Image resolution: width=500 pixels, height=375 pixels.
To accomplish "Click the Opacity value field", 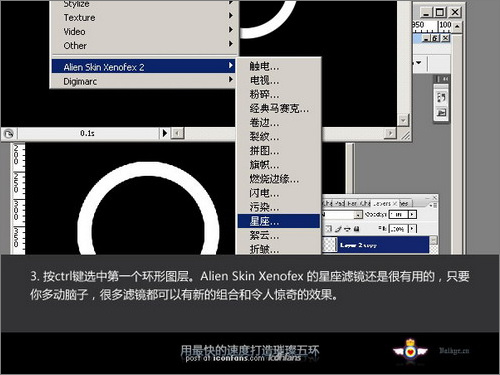I will 399,214.
